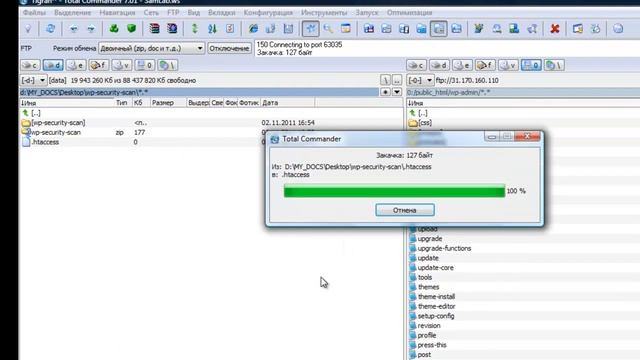Open file search with the magnifier icon
This screenshot has width=640, height=360.
[328, 29]
